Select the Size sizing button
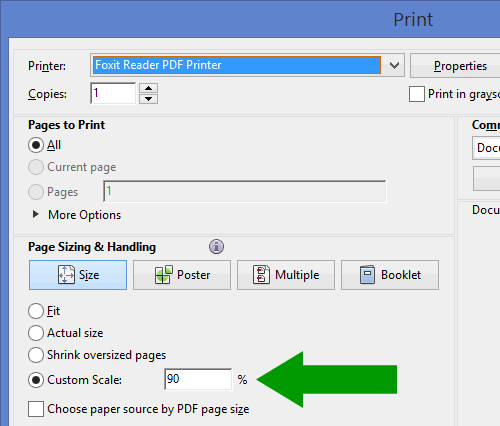The image size is (500, 426). point(78,275)
